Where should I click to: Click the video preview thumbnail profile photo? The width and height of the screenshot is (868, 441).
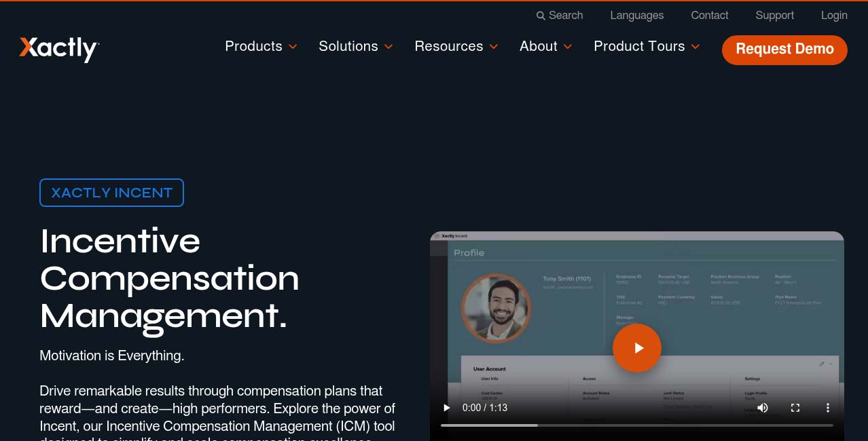pos(496,308)
